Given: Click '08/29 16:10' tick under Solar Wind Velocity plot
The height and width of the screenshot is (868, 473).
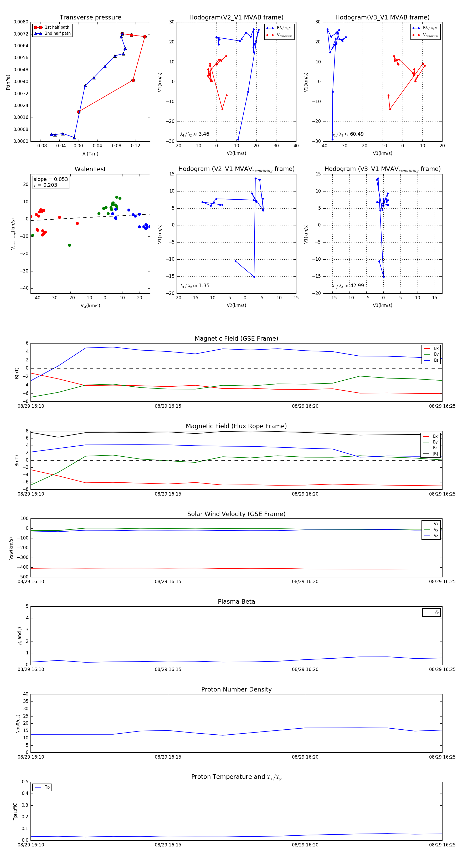Looking at the screenshot, I should coord(31,582).
